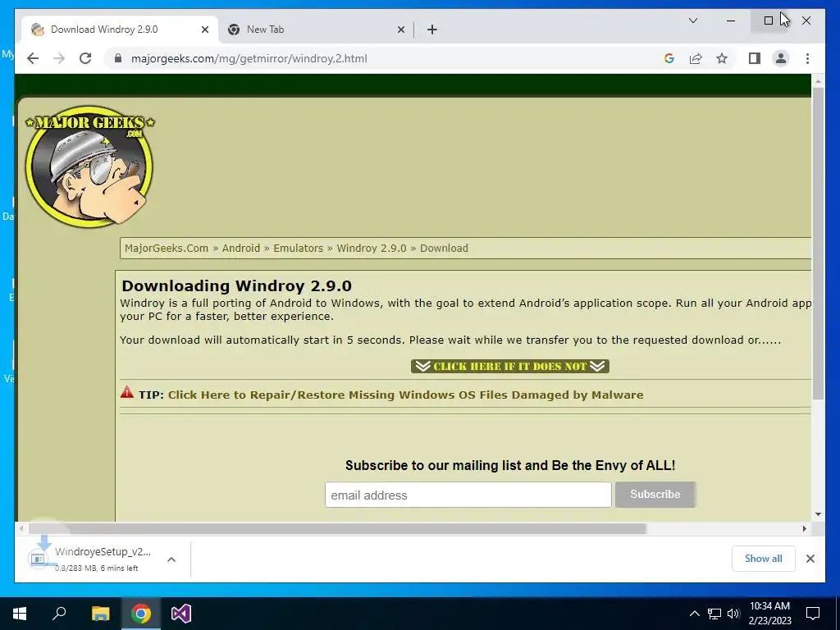
Task: Focus the email address input field
Action: click(x=468, y=495)
